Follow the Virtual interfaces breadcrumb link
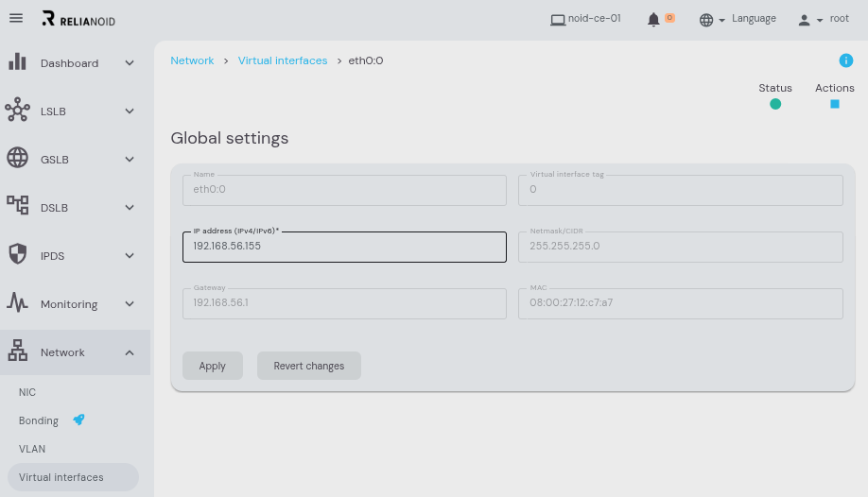 click(x=283, y=60)
